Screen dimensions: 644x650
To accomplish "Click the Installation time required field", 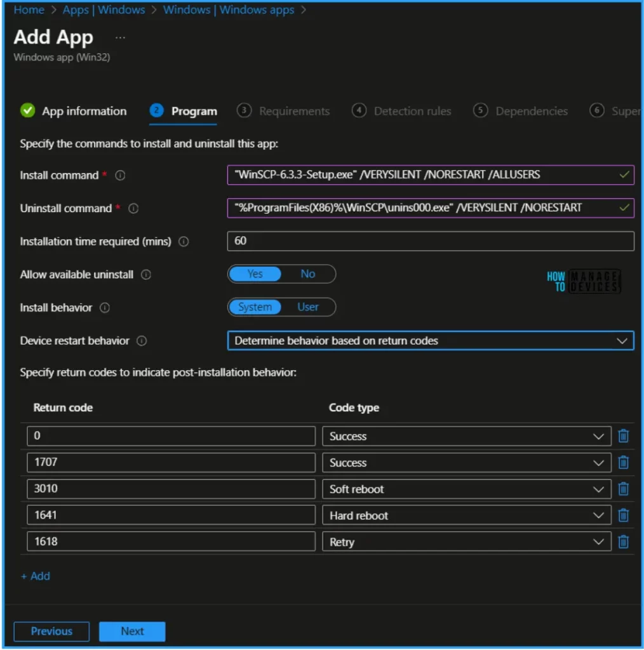I will point(431,241).
